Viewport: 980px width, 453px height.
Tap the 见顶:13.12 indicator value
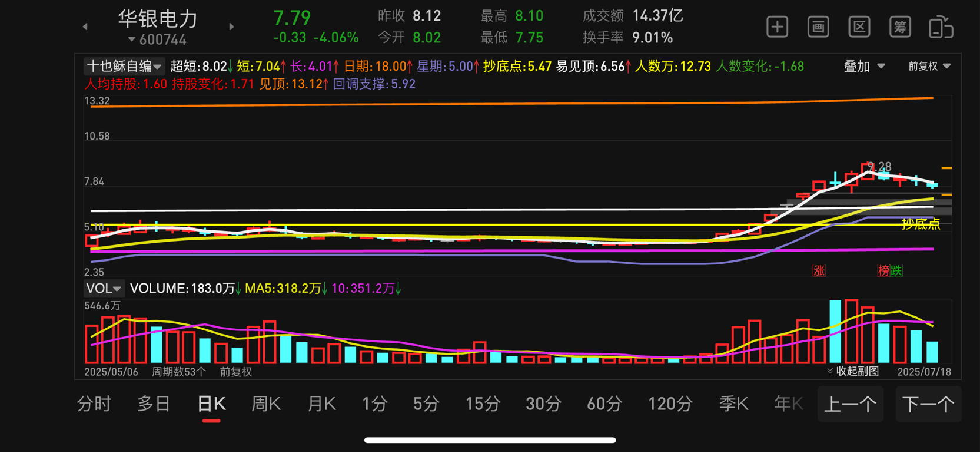(x=294, y=84)
